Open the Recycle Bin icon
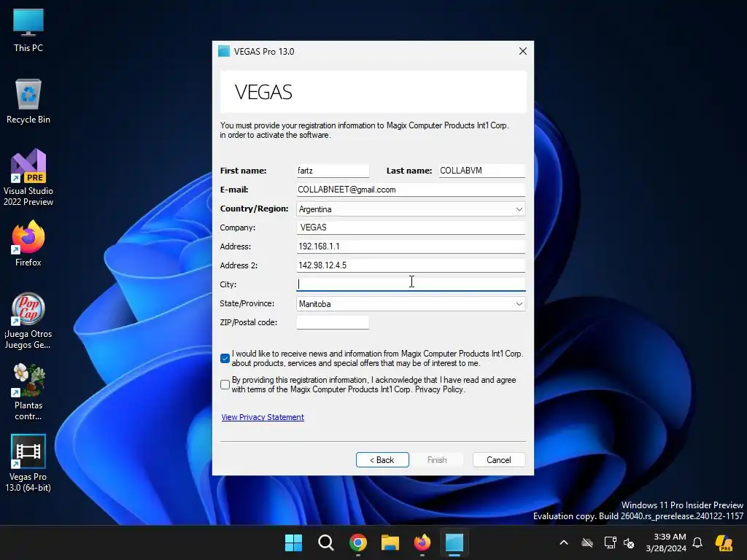Viewport: 747px width, 560px height. tap(28, 101)
